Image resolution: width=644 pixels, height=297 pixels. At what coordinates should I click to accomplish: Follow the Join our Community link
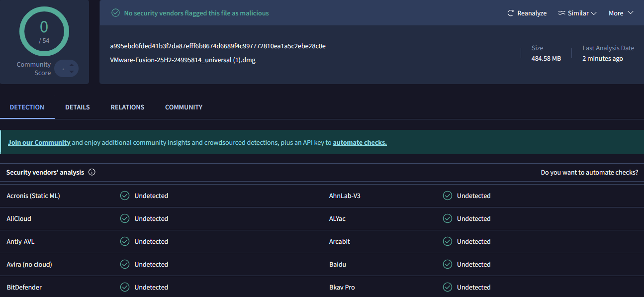click(39, 142)
